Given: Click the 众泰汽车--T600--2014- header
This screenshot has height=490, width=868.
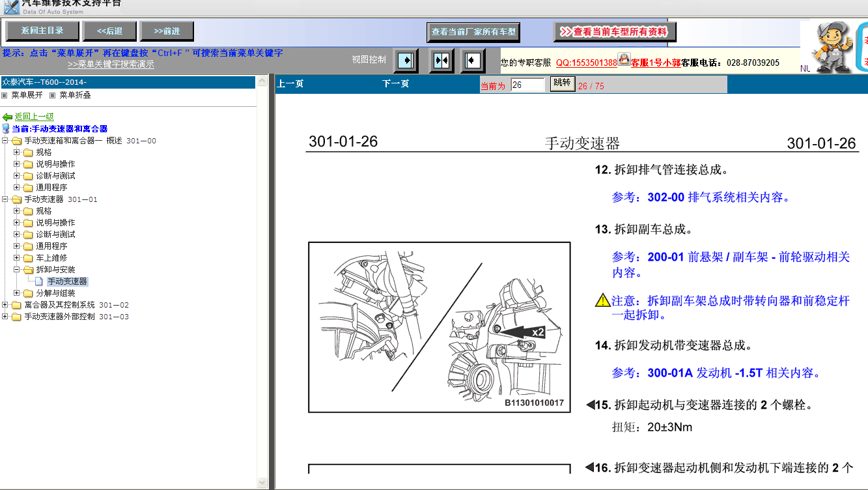Looking at the screenshot, I should (128, 82).
